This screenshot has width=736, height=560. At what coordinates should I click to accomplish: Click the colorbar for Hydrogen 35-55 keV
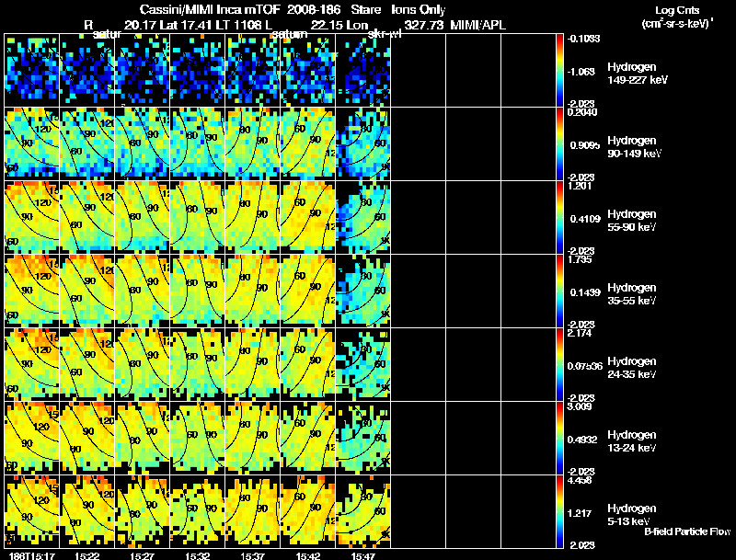pyautogui.click(x=559, y=291)
